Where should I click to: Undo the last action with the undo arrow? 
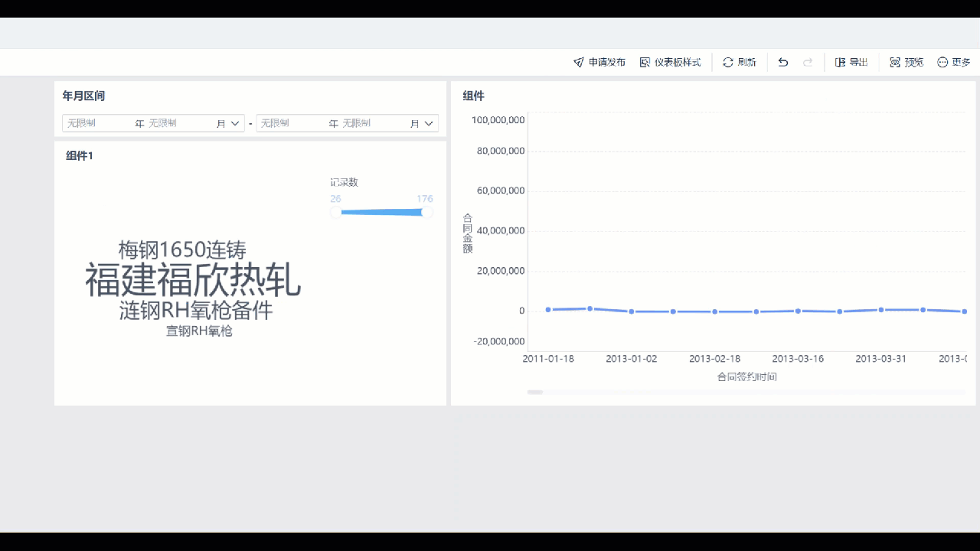tap(783, 62)
